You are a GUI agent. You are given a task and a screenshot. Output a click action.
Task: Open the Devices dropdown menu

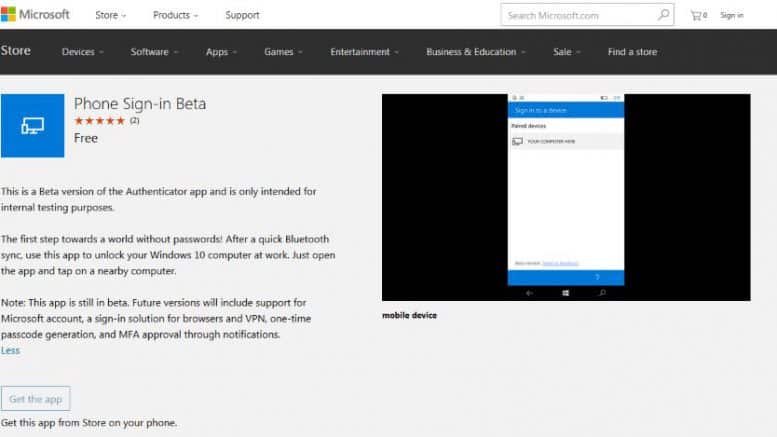pyautogui.click(x=84, y=52)
